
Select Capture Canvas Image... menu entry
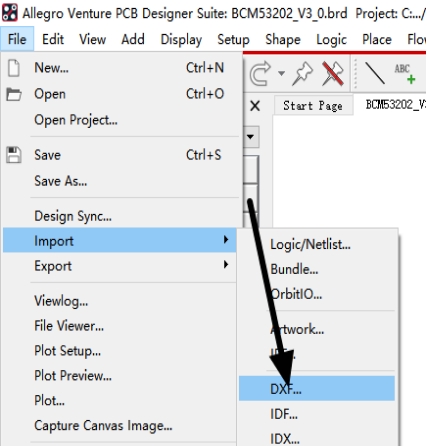pos(120,425)
